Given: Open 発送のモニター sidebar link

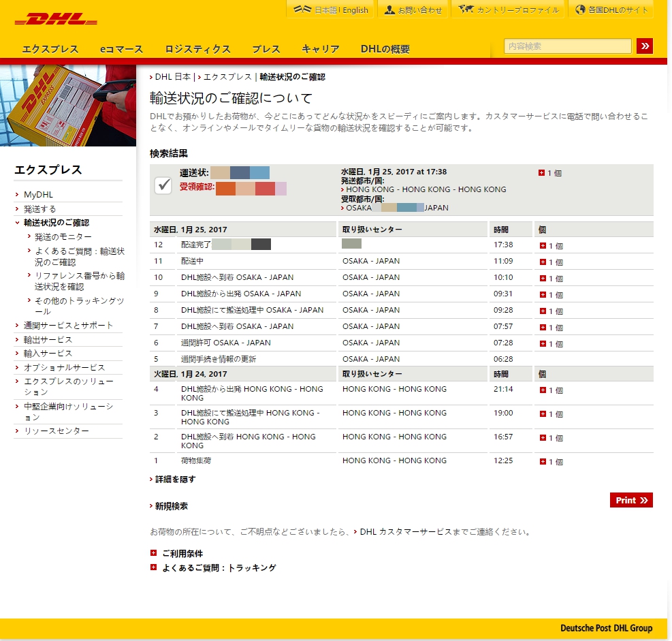Looking at the screenshot, I should point(63,236).
